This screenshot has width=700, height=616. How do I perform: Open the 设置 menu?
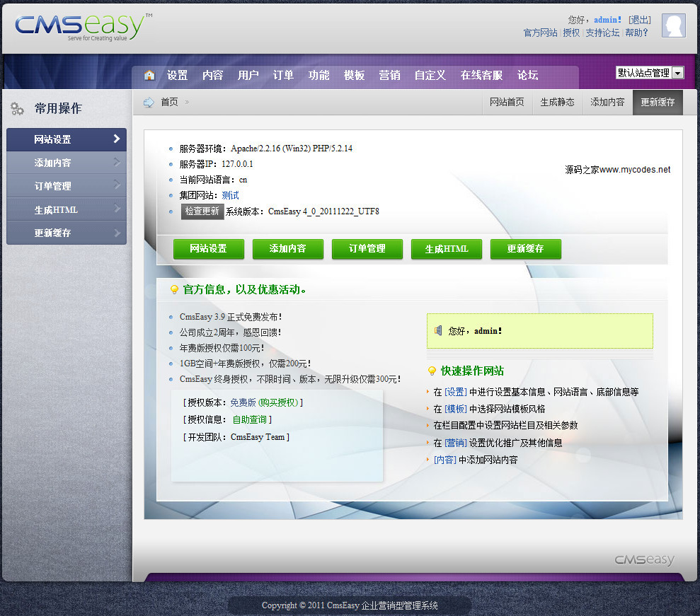coord(177,75)
